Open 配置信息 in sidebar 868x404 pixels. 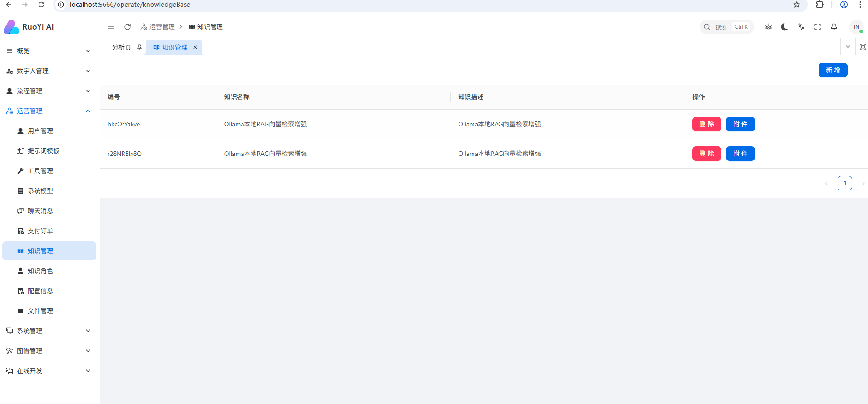(x=48, y=291)
